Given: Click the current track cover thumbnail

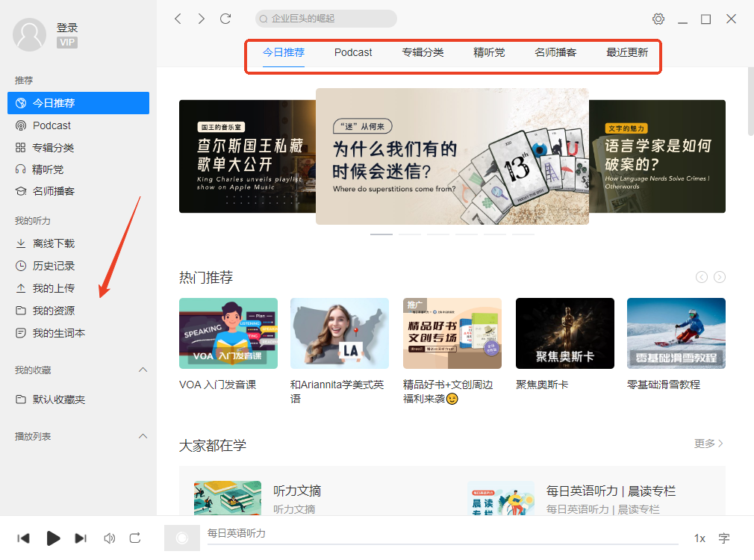Looking at the screenshot, I should pos(181,538).
